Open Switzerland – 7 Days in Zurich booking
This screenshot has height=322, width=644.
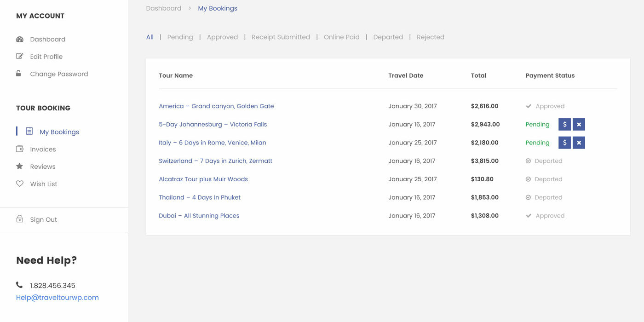tap(215, 161)
